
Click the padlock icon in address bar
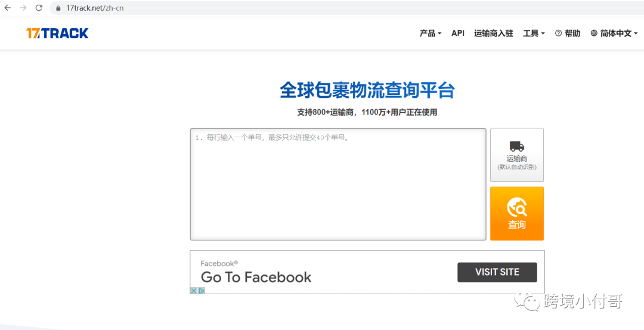tap(58, 8)
